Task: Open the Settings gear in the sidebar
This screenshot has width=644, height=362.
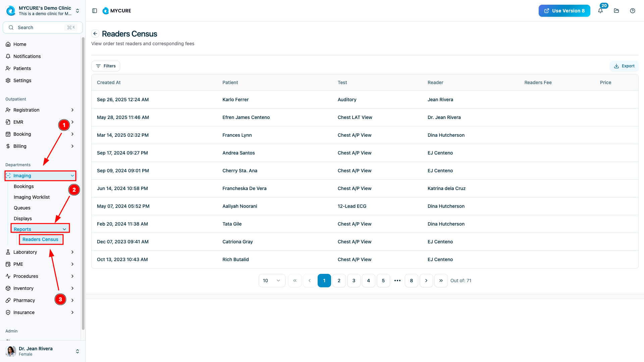Action: click(x=22, y=80)
